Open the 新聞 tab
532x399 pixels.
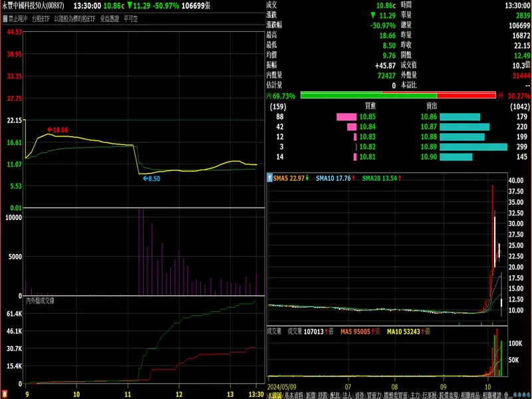pyautogui.click(x=311, y=395)
